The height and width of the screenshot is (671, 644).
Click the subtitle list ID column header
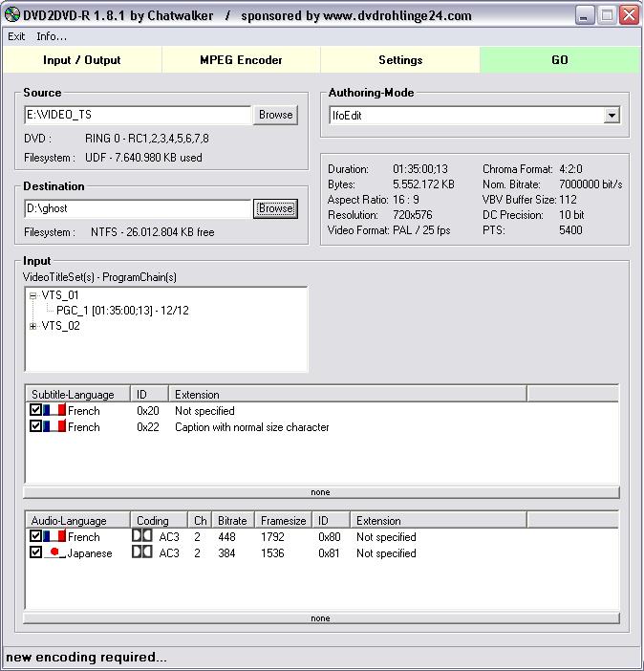pos(149,394)
